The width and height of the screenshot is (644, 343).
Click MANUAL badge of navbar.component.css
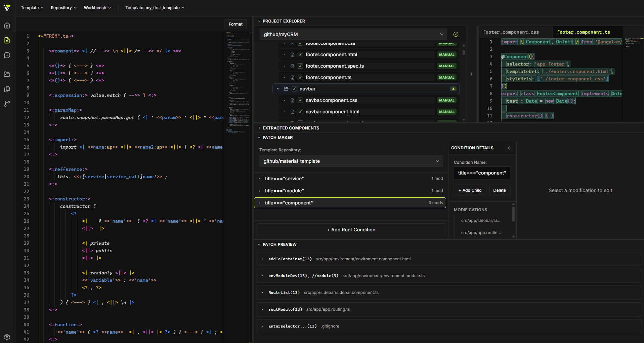446,100
